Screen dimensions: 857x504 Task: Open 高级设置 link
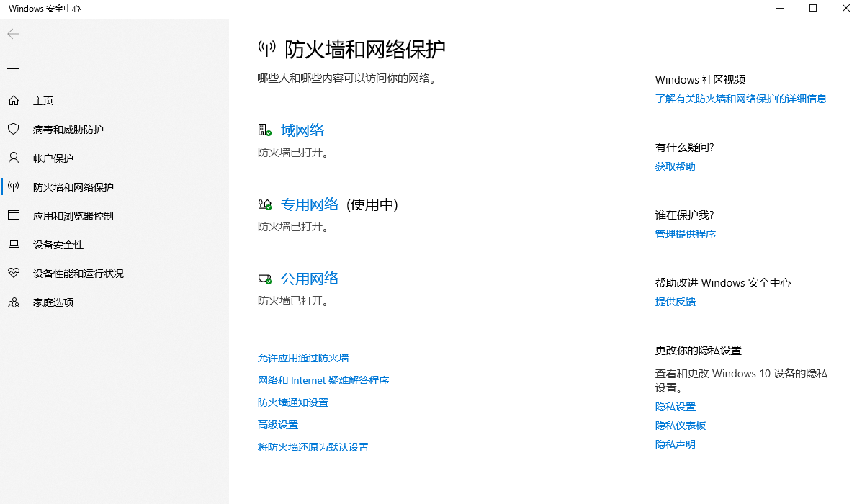tap(278, 425)
